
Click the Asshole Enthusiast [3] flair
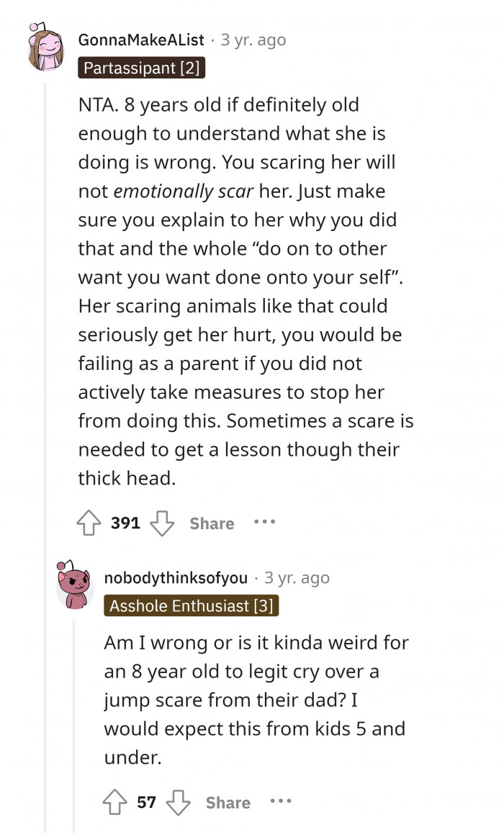tap(191, 605)
